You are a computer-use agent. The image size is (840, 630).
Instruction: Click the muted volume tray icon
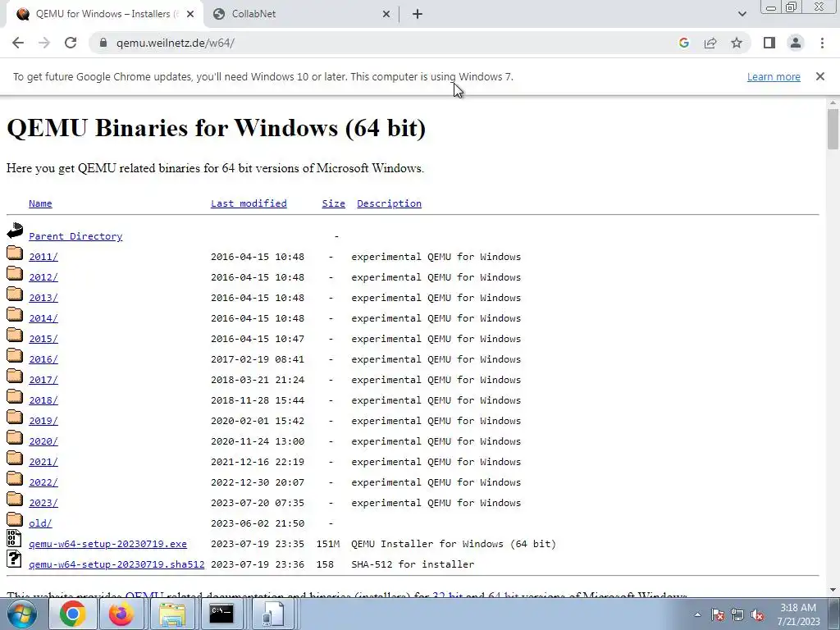click(757, 615)
